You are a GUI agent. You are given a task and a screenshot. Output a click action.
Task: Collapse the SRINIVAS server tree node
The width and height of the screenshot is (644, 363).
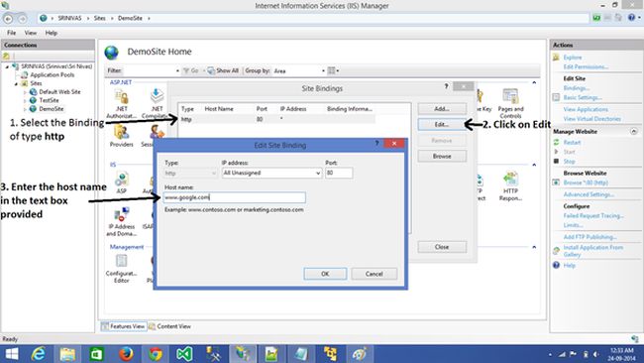[7, 66]
